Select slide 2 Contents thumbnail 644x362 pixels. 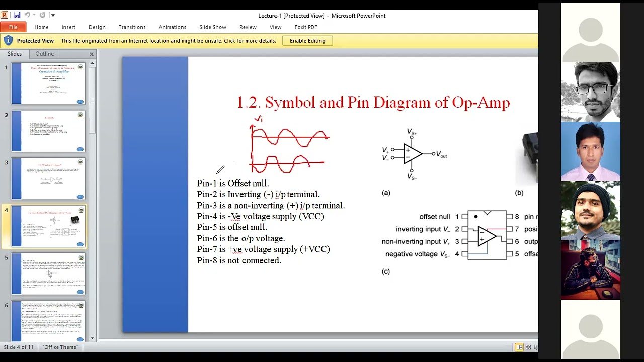[48, 131]
